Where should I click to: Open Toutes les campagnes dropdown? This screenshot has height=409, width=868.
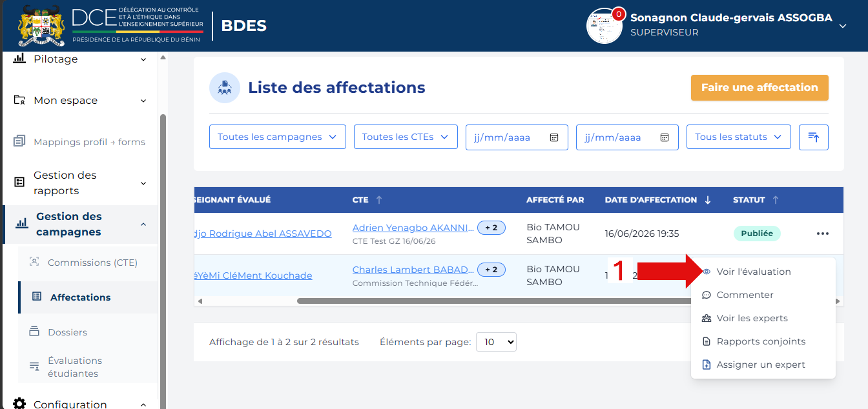pos(278,137)
